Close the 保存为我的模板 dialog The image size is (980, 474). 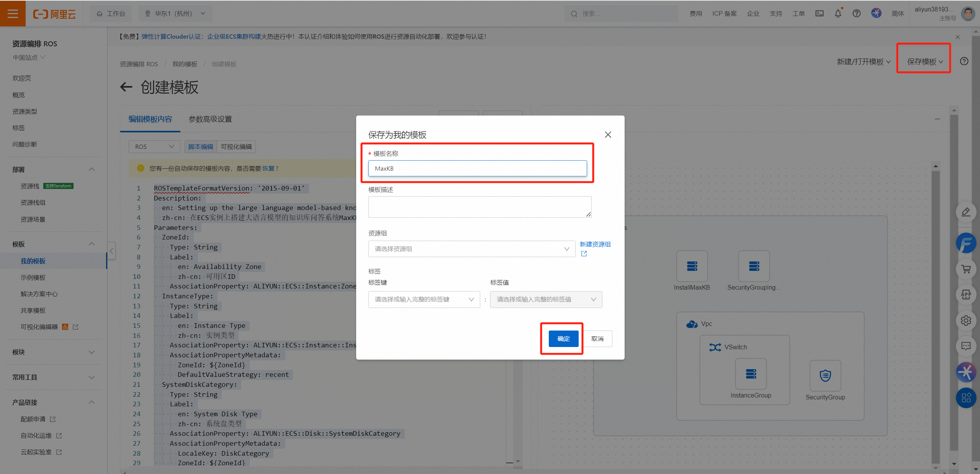click(608, 135)
